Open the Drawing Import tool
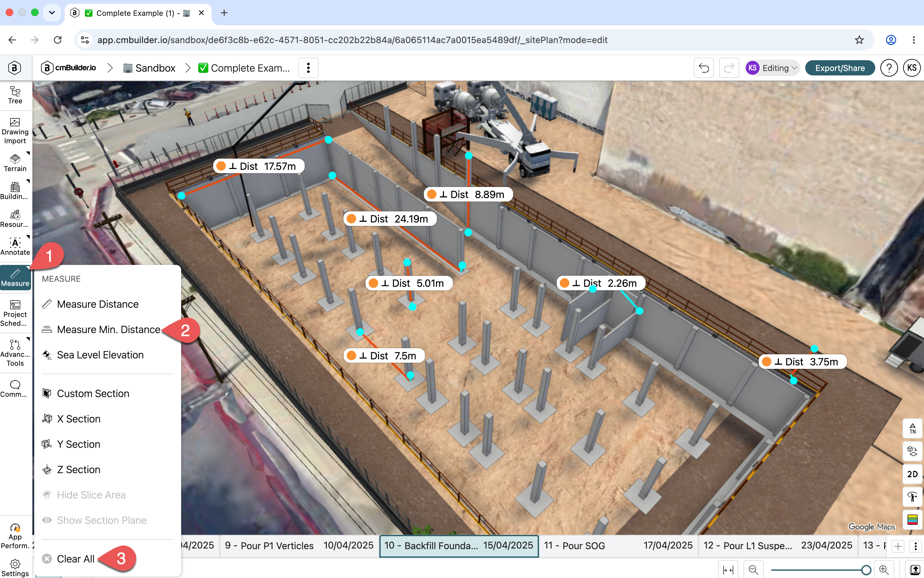This screenshot has height=578, width=924. click(x=15, y=131)
